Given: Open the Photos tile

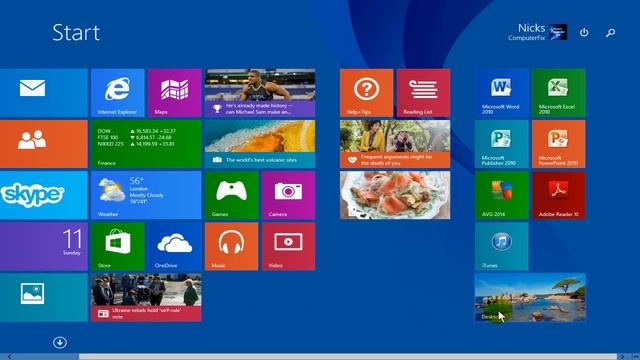Looking at the screenshot, I should (x=44, y=298).
